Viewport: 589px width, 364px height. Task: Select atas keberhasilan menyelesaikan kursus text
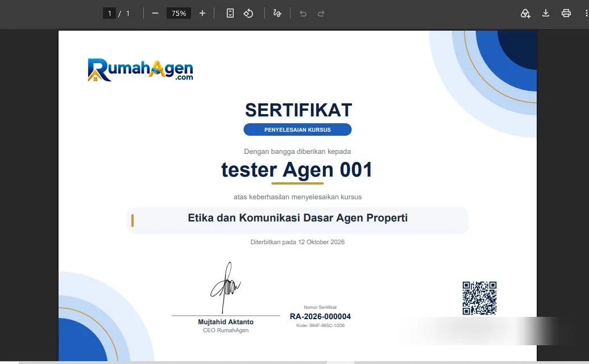(297, 197)
